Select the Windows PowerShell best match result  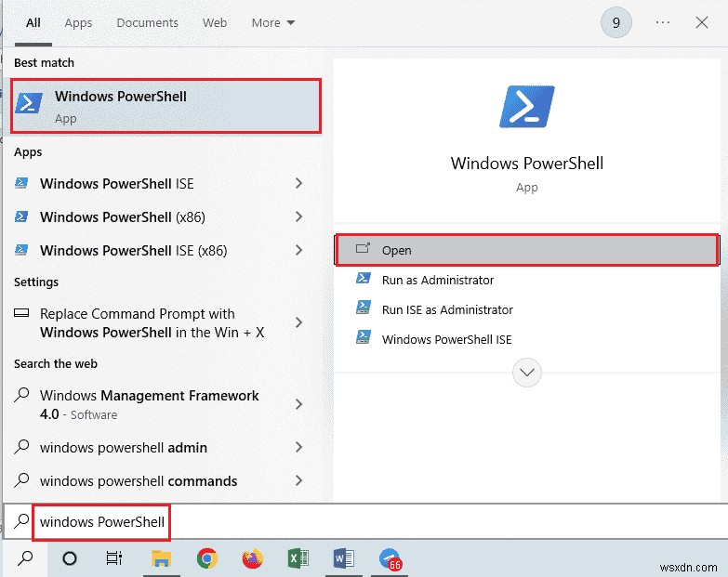tap(165, 106)
